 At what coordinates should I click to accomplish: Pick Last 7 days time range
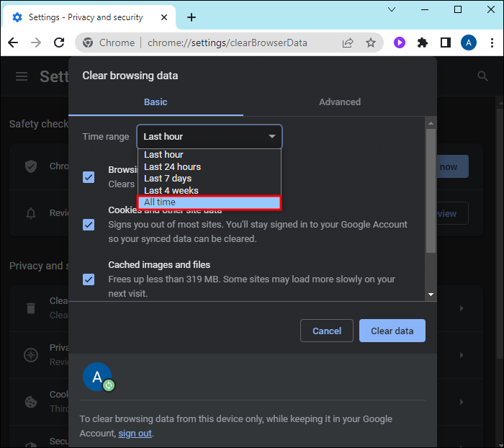click(168, 179)
